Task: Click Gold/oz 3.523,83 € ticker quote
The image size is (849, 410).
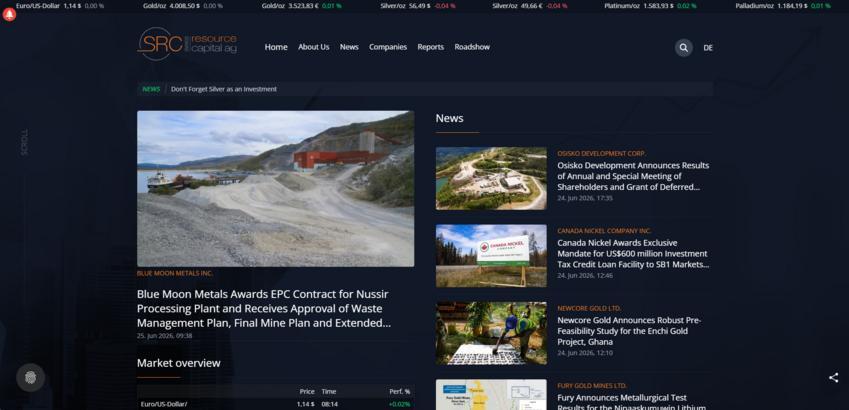Action: coord(302,5)
